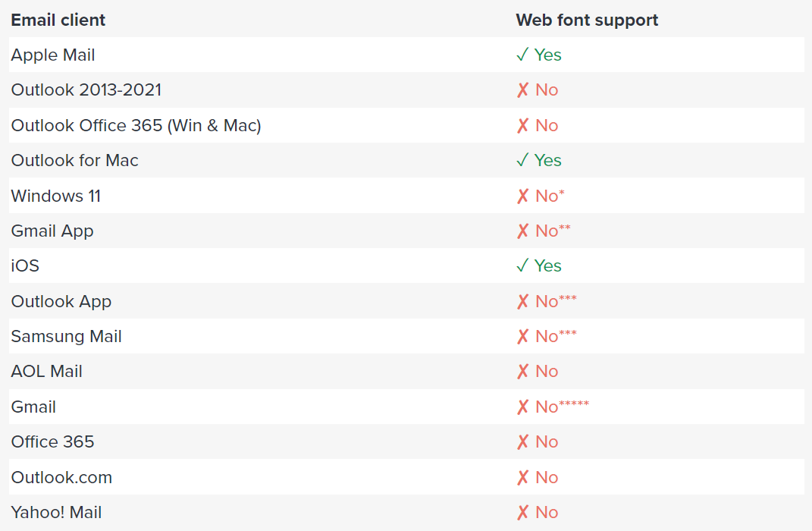The height and width of the screenshot is (531, 812).
Task: Click the green checkmark for Outlook for Mac
Action: click(522, 160)
